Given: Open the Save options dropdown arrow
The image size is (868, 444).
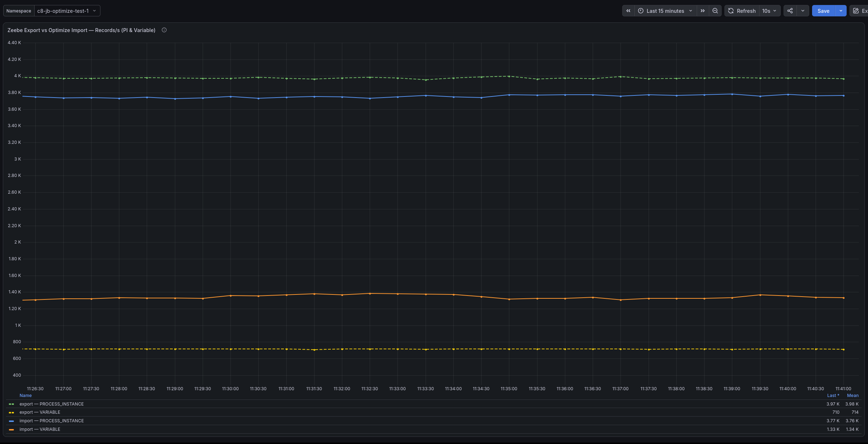Looking at the screenshot, I should click(x=841, y=11).
